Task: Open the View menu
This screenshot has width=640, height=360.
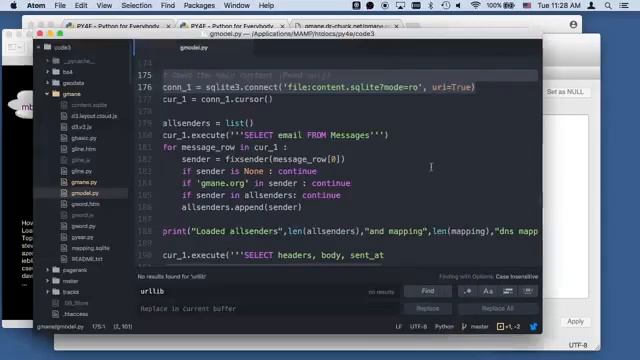Action: 104,5
